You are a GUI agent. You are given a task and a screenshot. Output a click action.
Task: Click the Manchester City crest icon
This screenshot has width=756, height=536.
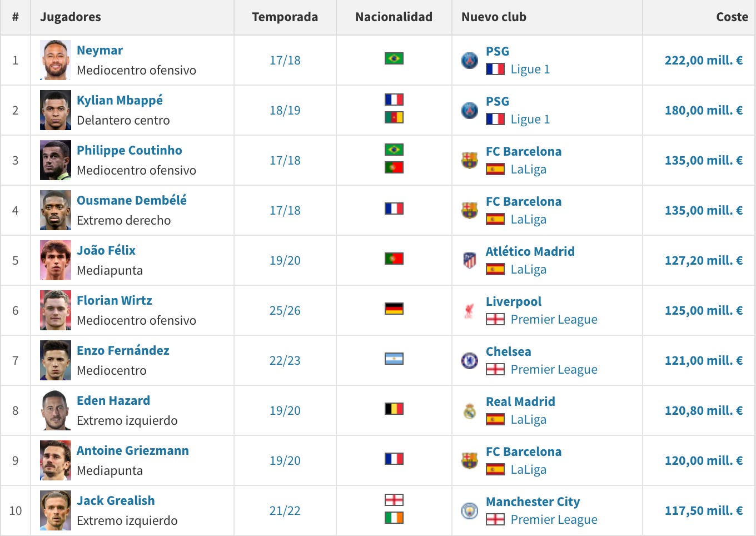coord(470,510)
